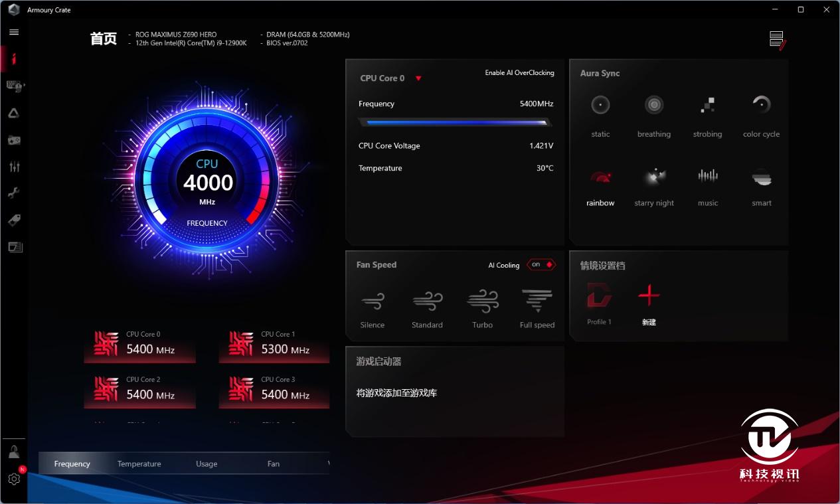Viewport: 840px width, 504px height.
Task: Click the Armoury Crate app logo in title bar
Action: click(x=14, y=10)
